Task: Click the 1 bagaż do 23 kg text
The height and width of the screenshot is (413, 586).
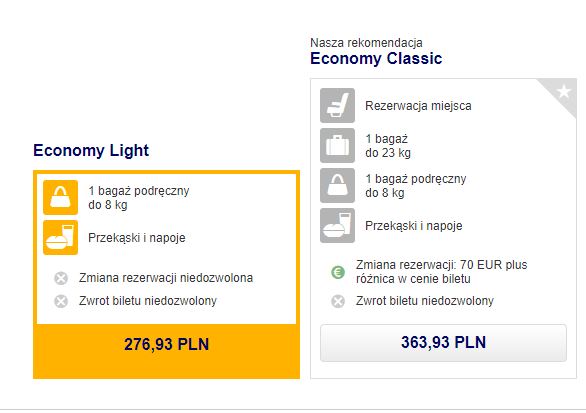Action: (388, 146)
